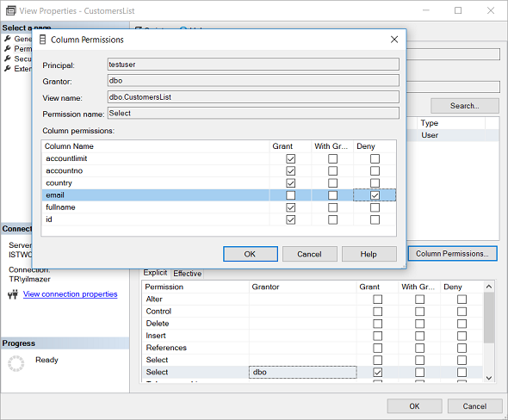Uncheck Grant for Select dbo permission
Image resolution: width=508 pixels, height=420 pixels.
[x=377, y=373]
